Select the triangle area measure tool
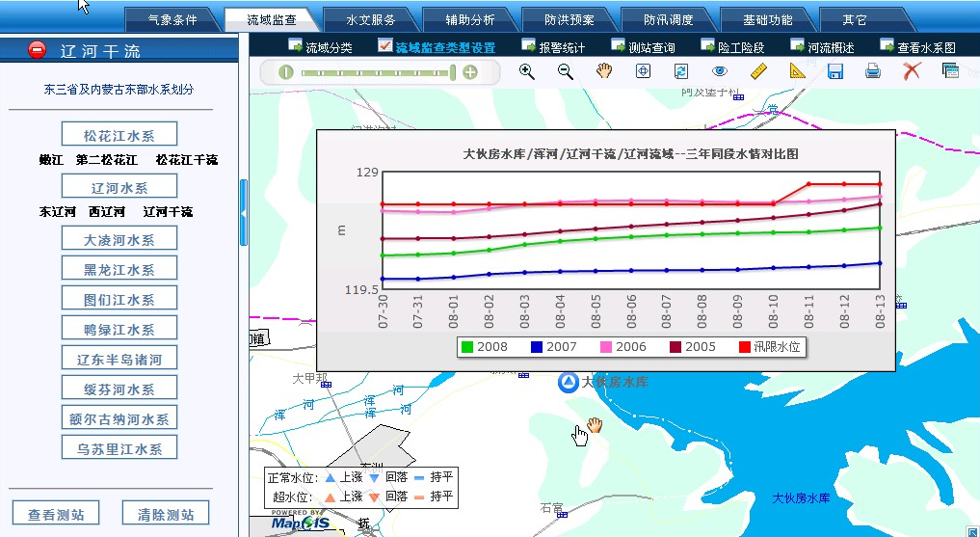 click(x=796, y=71)
